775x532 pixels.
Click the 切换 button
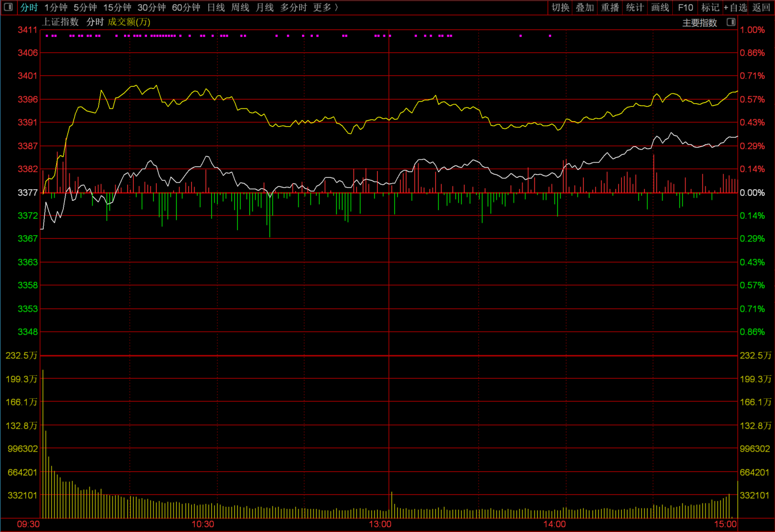[x=560, y=7]
